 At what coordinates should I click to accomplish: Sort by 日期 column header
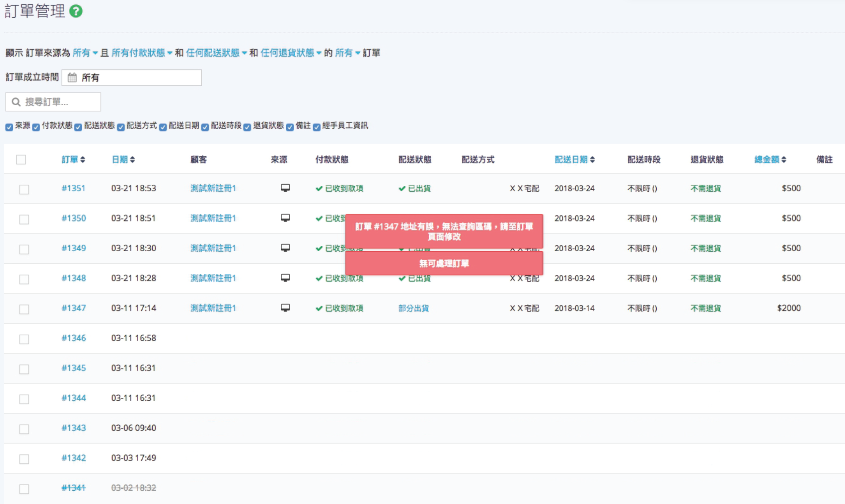pos(123,160)
